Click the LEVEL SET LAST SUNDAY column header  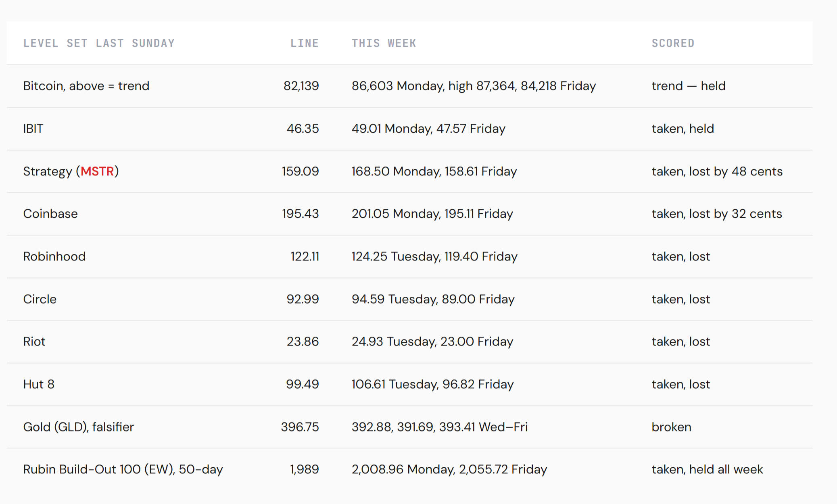99,43
